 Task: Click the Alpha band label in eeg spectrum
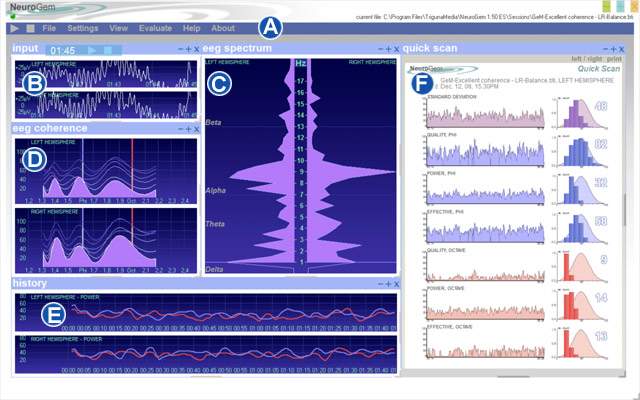coord(216,191)
